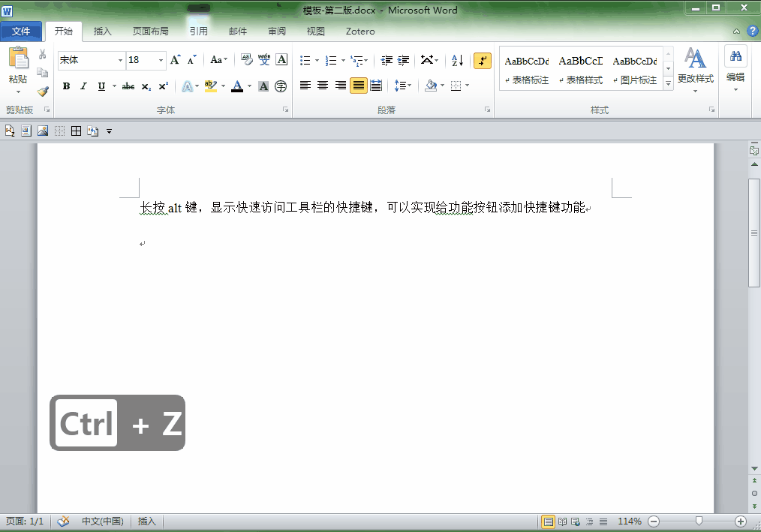The height and width of the screenshot is (532, 761).
Task: Click the Clear Formatting eraser icon
Action: pyautogui.click(x=246, y=59)
